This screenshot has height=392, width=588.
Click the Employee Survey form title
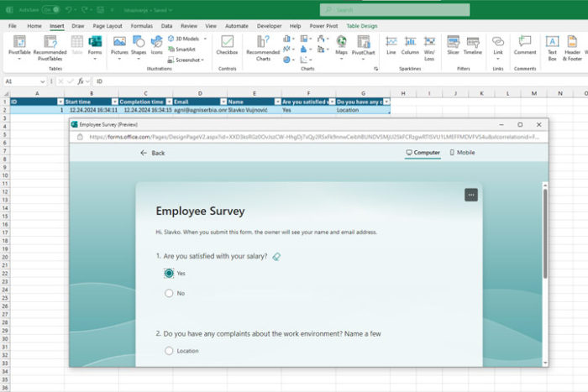(200, 211)
